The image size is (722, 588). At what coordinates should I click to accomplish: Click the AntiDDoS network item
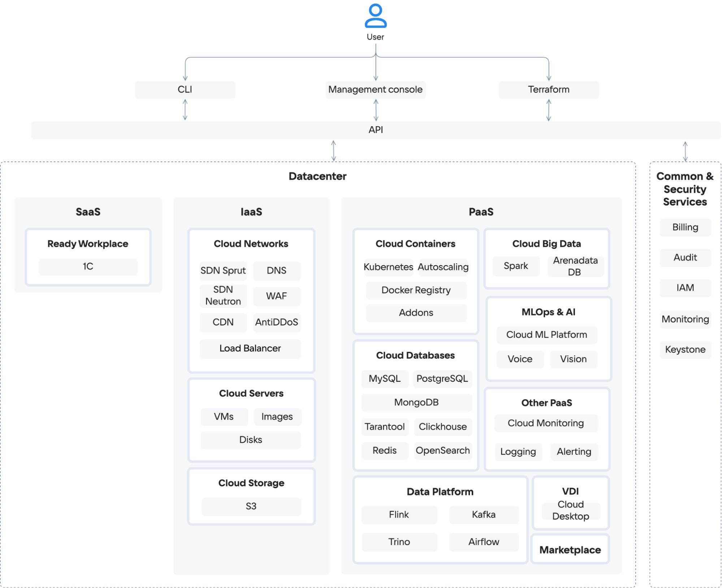click(x=277, y=322)
